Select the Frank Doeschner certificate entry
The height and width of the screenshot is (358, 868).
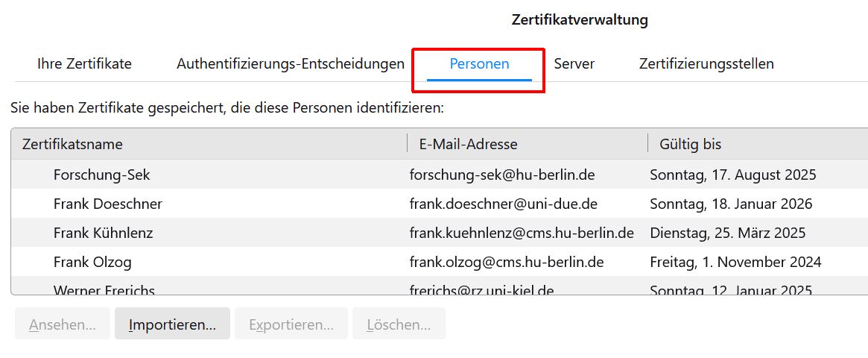(107, 204)
